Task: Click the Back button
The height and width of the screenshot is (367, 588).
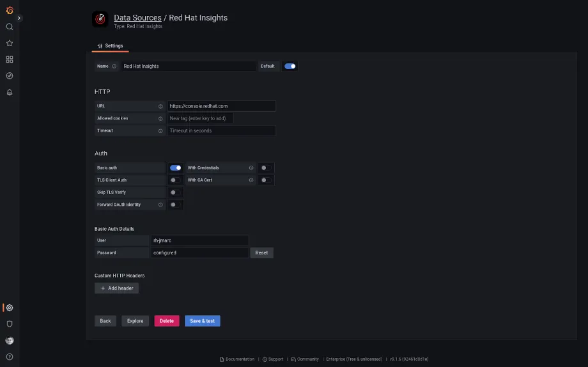Action: [x=105, y=321]
